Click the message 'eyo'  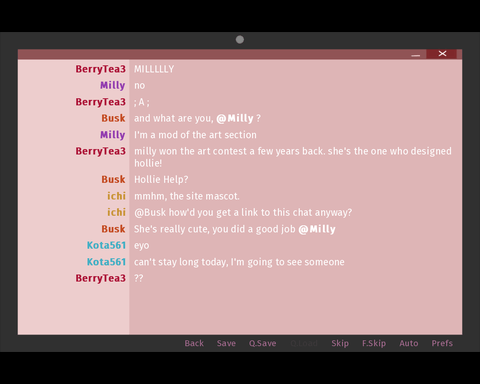click(x=142, y=246)
